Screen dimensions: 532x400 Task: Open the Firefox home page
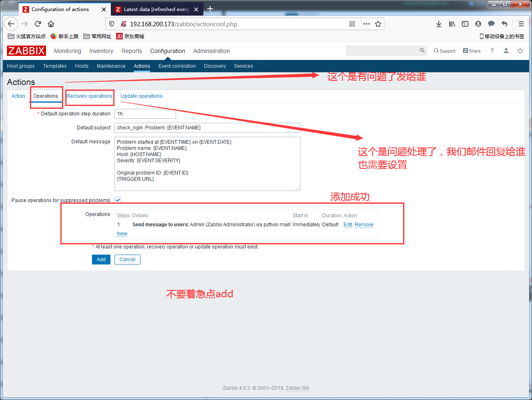[51, 24]
